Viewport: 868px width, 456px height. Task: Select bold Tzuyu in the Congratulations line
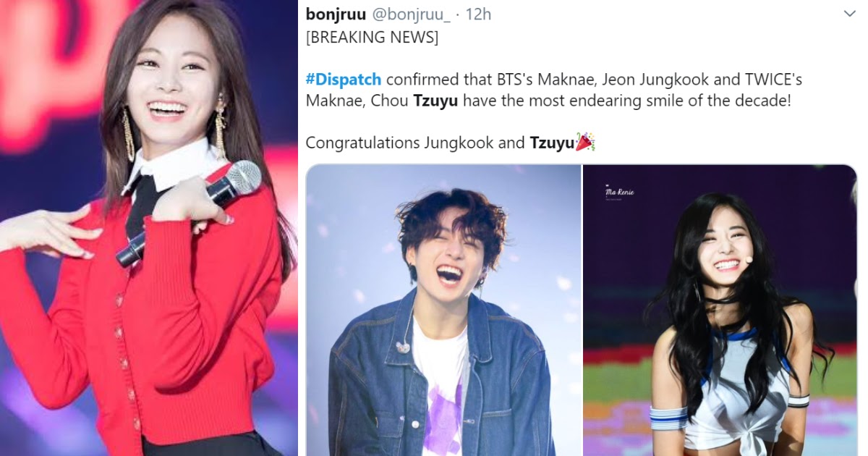(x=552, y=143)
